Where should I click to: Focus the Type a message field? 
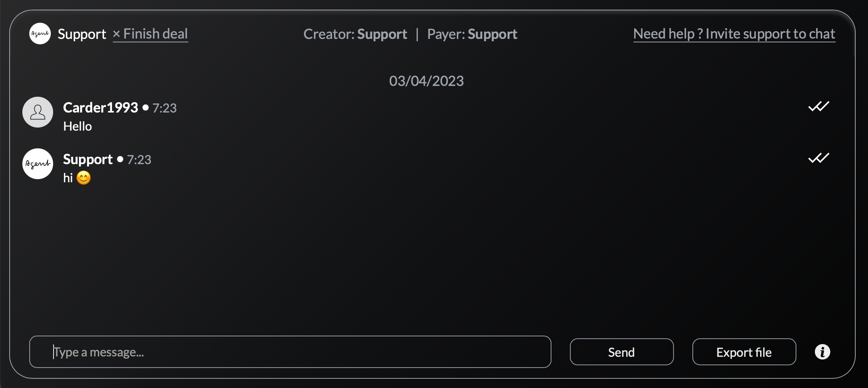coord(290,352)
